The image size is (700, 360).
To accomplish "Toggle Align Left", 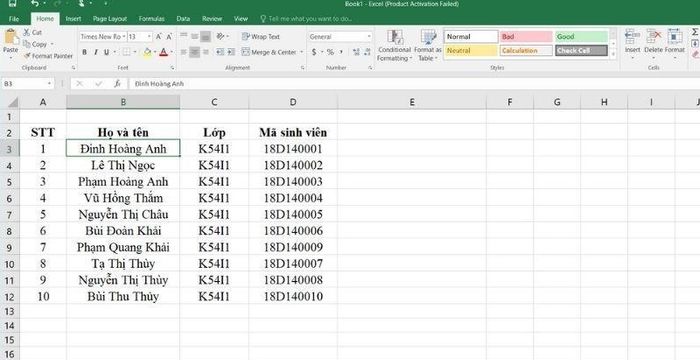I will [183, 52].
